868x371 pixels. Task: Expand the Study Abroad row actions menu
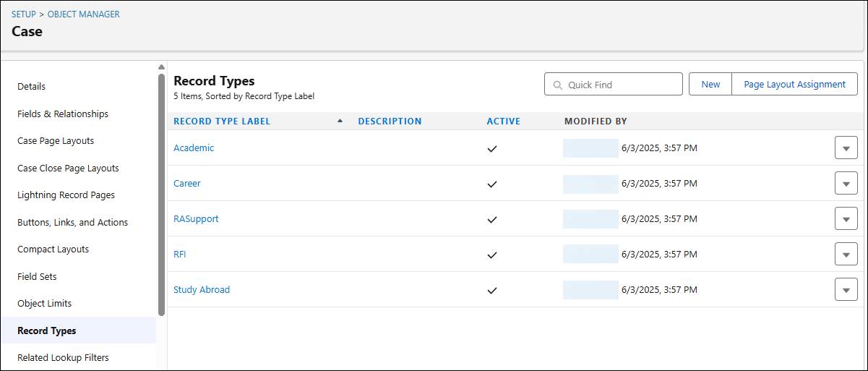pos(846,290)
